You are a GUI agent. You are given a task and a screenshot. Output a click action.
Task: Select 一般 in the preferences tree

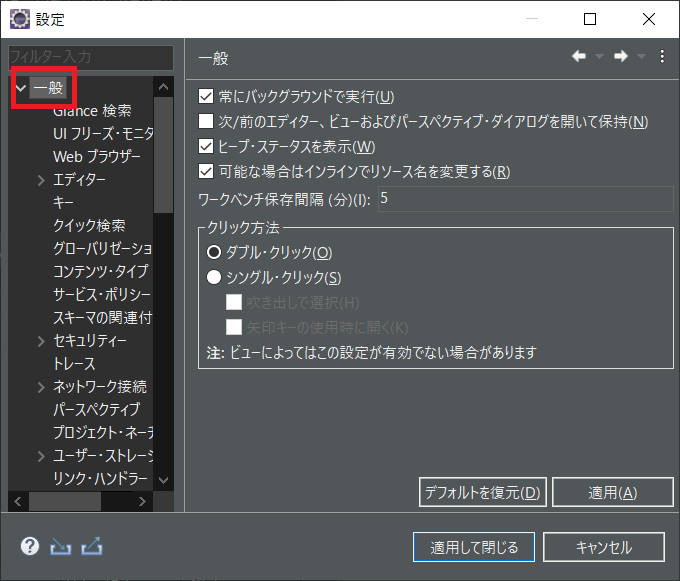(48, 88)
